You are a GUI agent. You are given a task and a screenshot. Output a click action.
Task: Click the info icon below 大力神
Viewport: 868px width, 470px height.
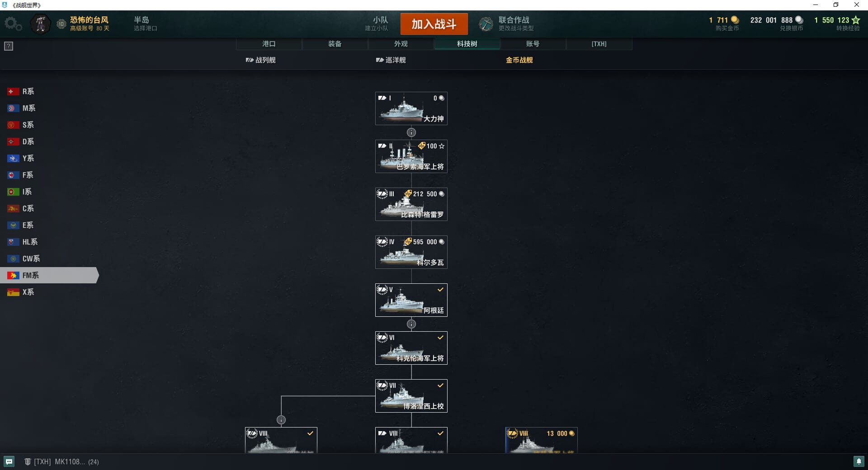pyautogui.click(x=411, y=132)
